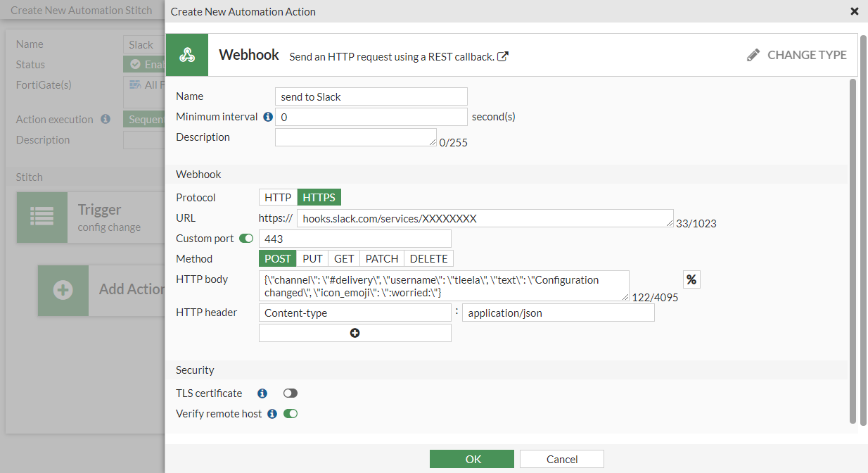Click Slack name field in background stitch form
This screenshot has height=473, width=868.
pos(144,44)
